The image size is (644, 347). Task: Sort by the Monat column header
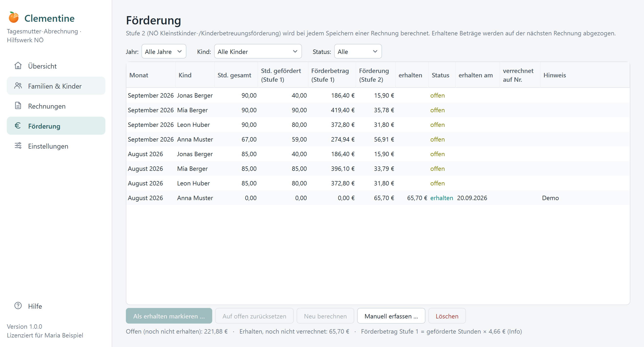click(151, 75)
